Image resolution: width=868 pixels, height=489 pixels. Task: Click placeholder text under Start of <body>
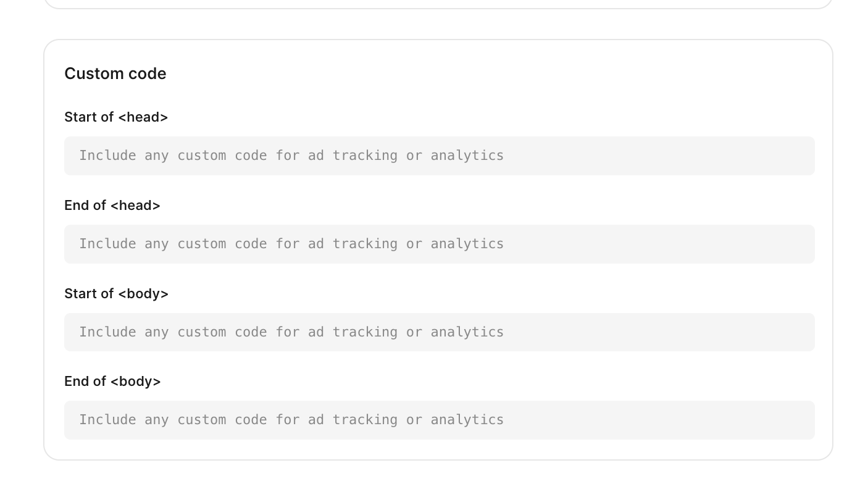point(291,332)
